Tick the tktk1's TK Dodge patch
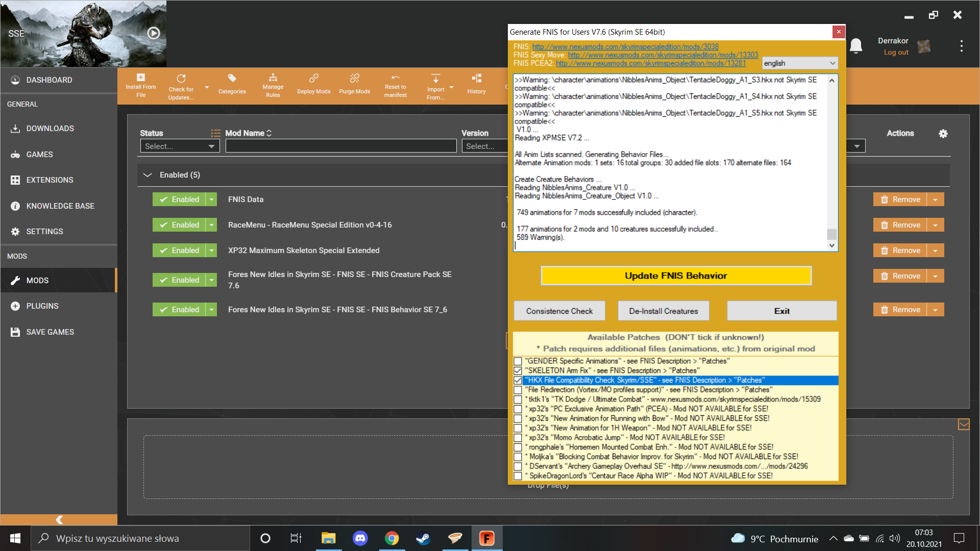The height and width of the screenshot is (551, 980). pos(518,399)
